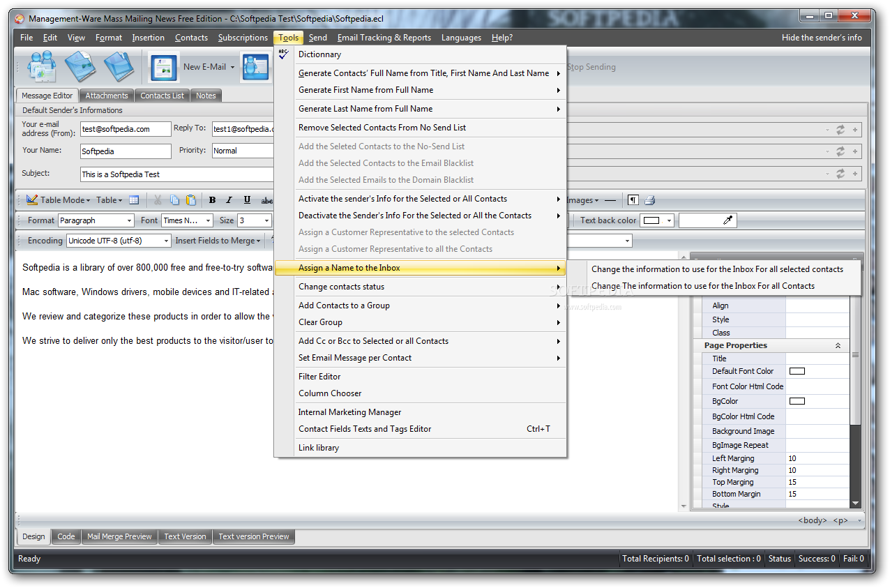Open the Table Mode dropdown
890x588 pixels.
pyautogui.click(x=88, y=201)
